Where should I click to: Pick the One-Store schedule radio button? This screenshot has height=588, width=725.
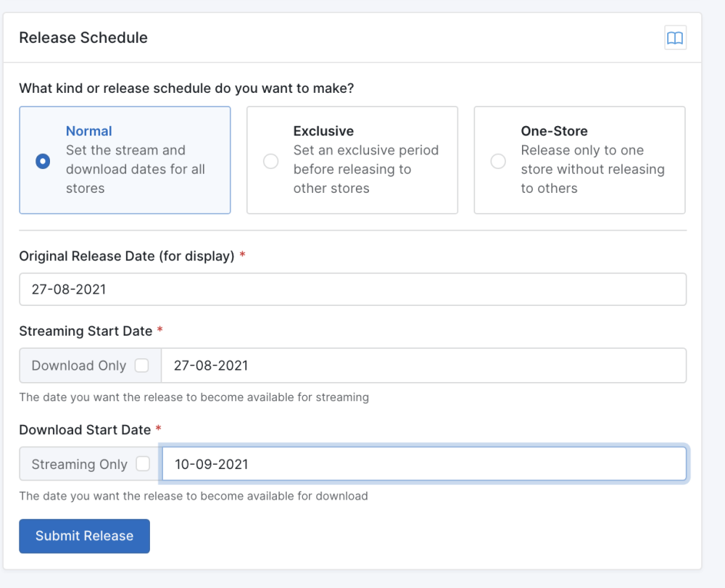(x=498, y=161)
